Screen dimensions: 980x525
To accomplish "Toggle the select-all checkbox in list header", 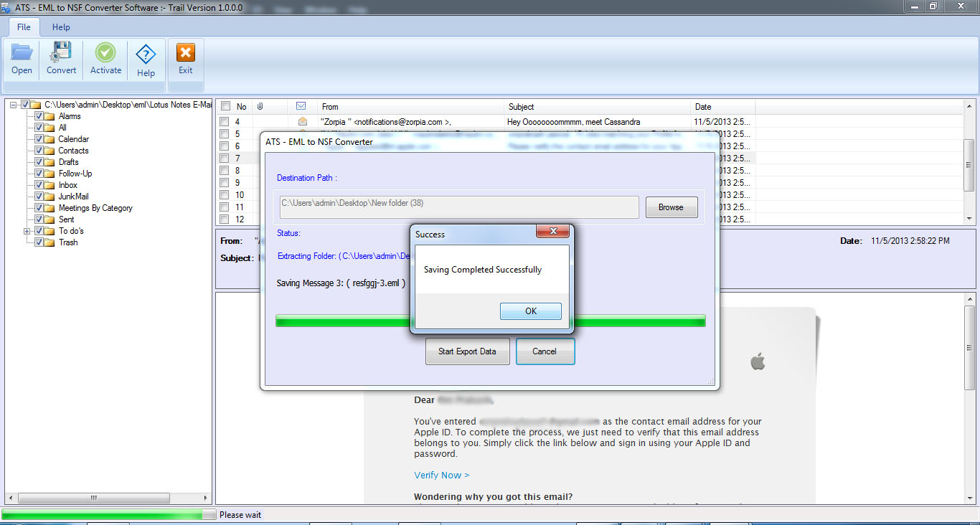I will [x=225, y=106].
